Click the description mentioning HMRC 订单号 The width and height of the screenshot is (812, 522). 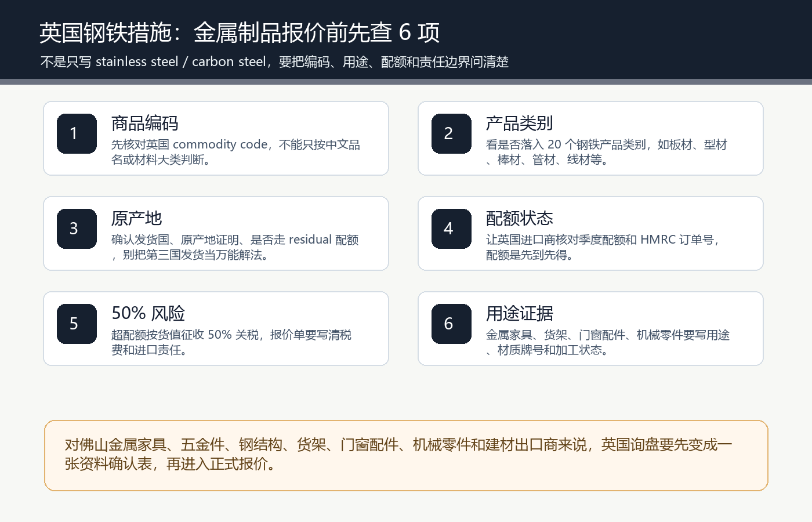click(603, 247)
